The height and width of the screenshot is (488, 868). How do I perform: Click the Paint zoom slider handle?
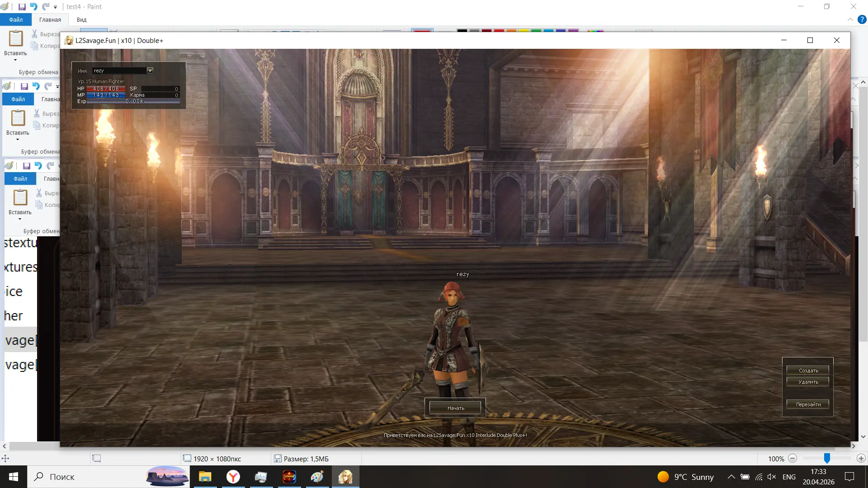(x=827, y=459)
